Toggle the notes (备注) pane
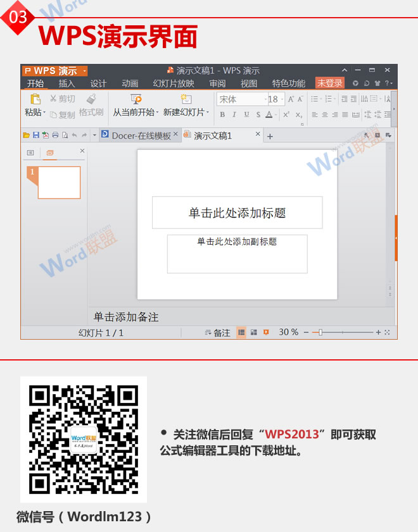Image resolution: width=418 pixels, height=532 pixels. coord(217,333)
